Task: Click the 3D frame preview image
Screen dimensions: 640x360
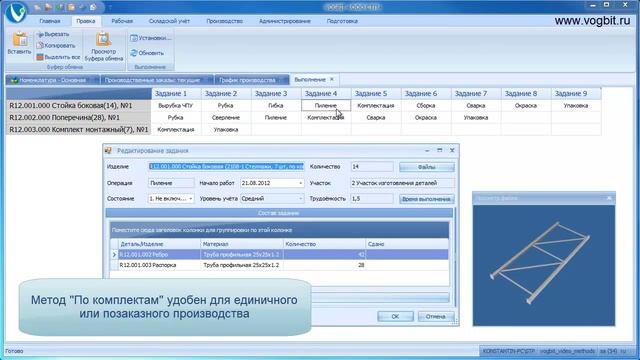Action: click(544, 265)
